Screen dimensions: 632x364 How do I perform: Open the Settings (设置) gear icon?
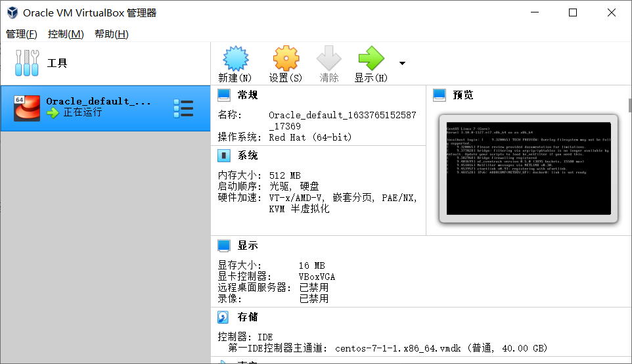(286, 58)
